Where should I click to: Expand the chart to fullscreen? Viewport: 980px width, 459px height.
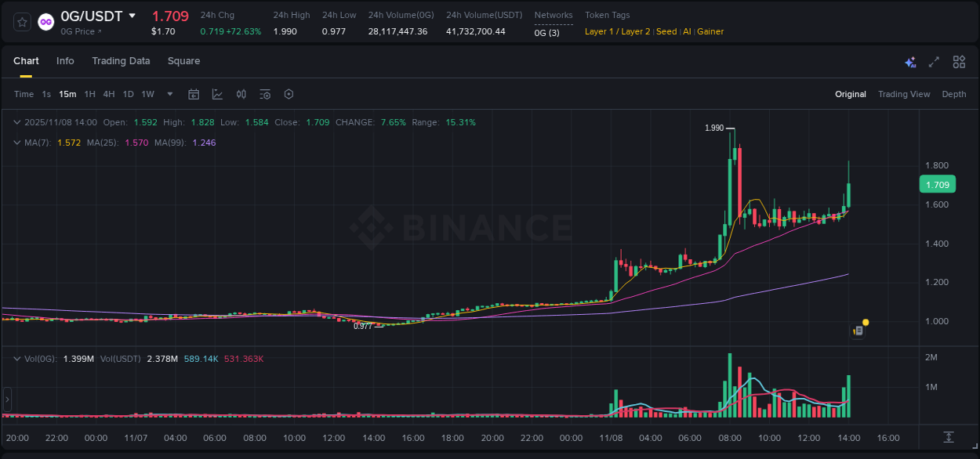[x=933, y=61]
